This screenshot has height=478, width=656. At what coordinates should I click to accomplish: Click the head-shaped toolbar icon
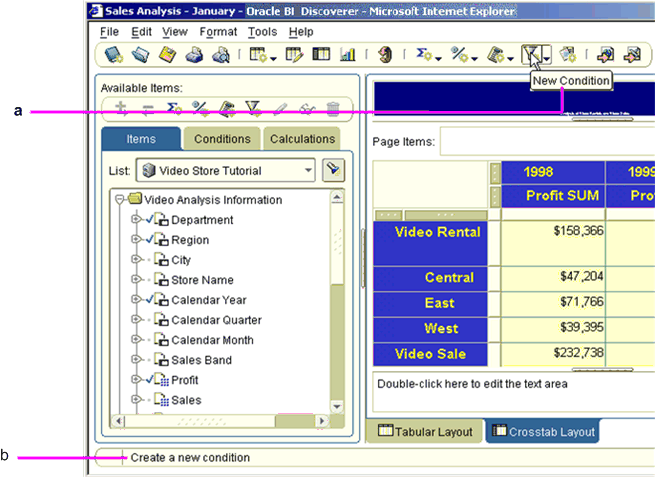point(385,54)
